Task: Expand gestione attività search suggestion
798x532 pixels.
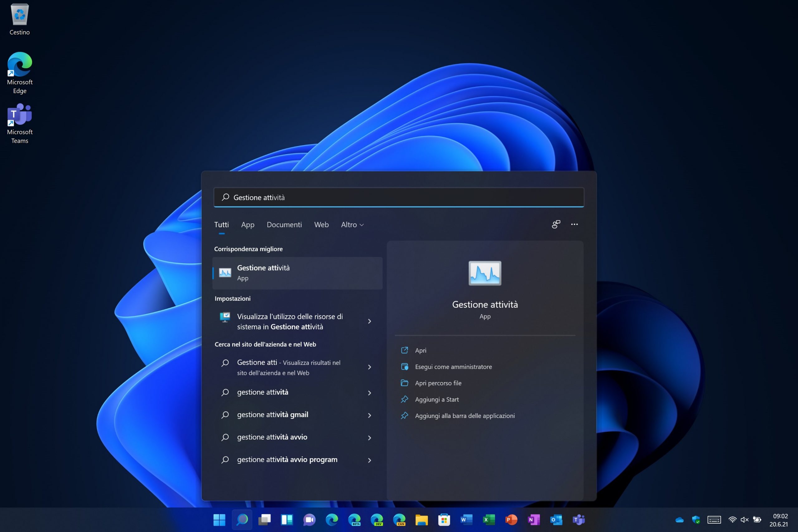Action: (x=369, y=392)
